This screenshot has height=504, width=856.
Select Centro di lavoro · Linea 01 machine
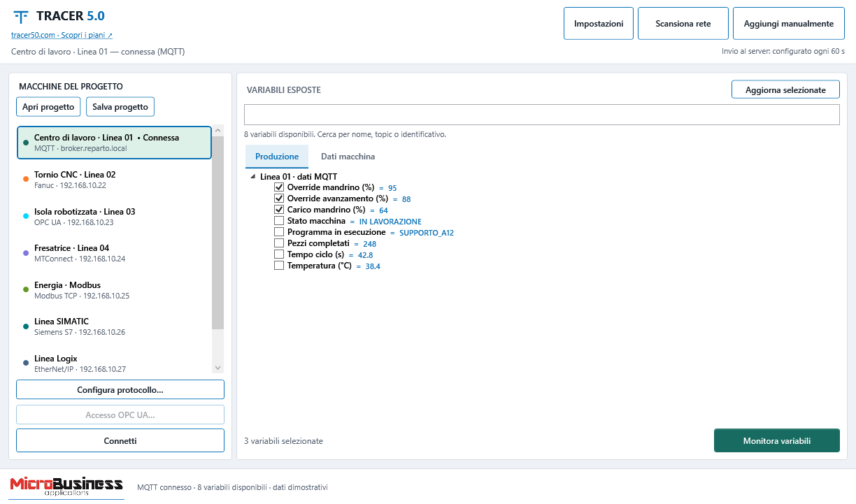114,143
